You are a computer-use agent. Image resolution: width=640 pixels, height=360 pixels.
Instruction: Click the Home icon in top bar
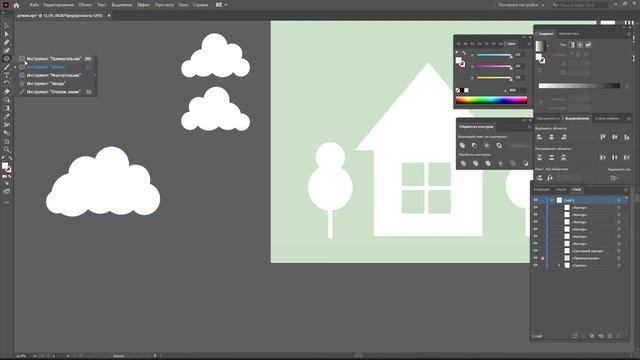coord(16,5)
